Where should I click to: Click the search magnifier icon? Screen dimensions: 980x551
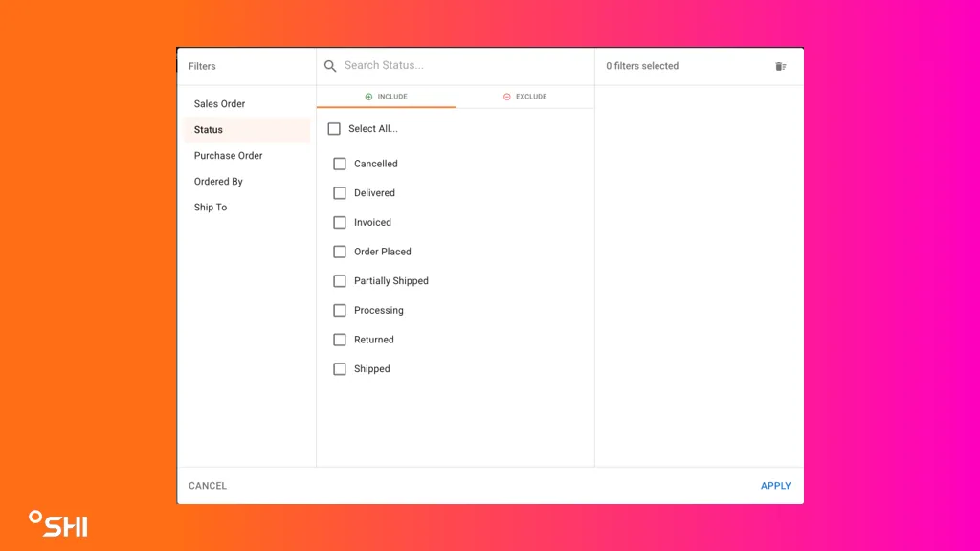tap(330, 66)
